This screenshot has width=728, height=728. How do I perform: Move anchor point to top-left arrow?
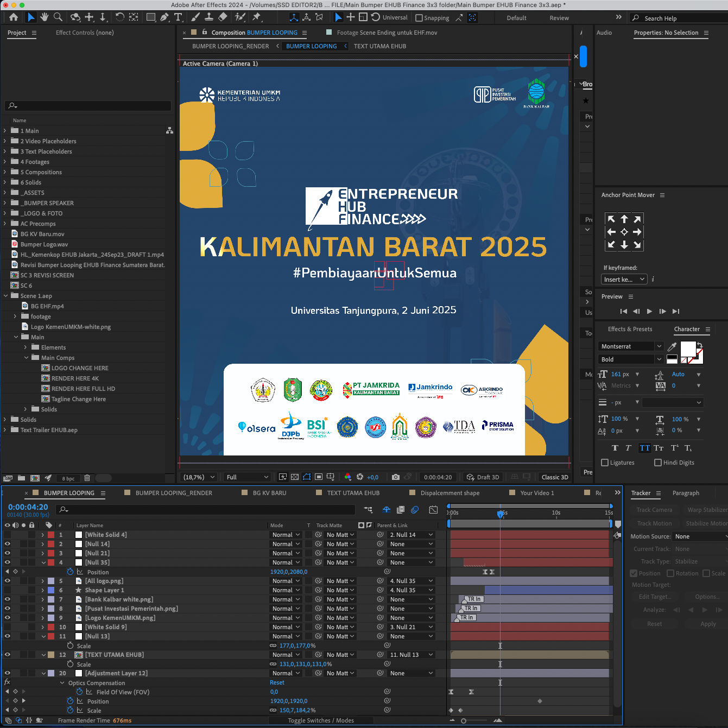coord(611,219)
